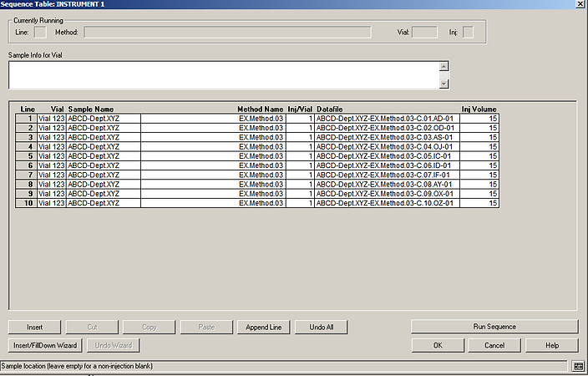
Task: Select datafile cell ending C.06.ID-01
Action: point(387,165)
